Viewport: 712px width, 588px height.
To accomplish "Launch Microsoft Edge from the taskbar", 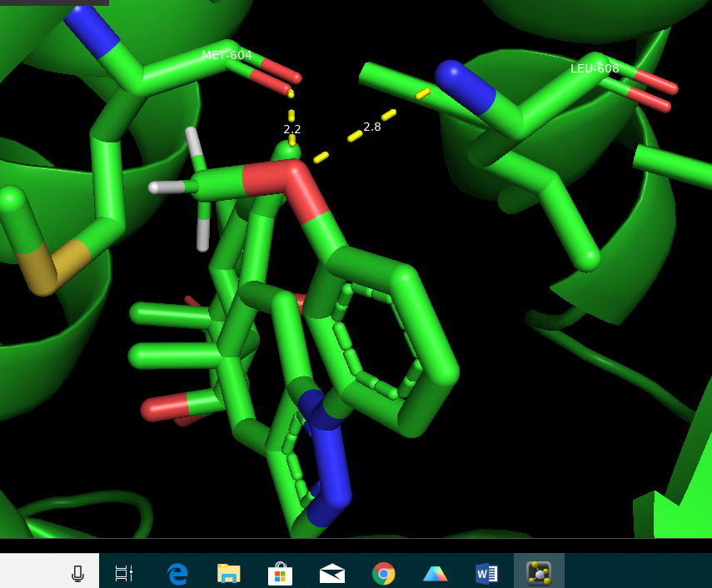I will (x=177, y=573).
